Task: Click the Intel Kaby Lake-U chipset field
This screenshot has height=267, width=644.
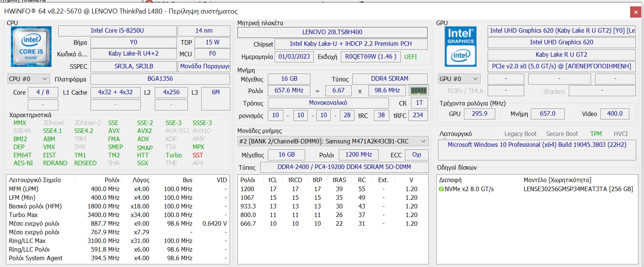Action: pyautogui.click(x=351, y=44)
